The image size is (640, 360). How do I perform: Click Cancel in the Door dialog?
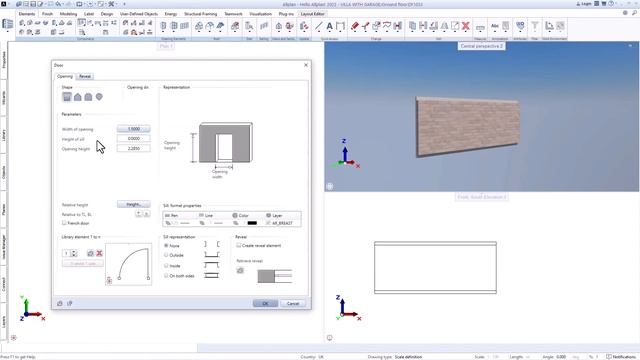tap(293, 303)
